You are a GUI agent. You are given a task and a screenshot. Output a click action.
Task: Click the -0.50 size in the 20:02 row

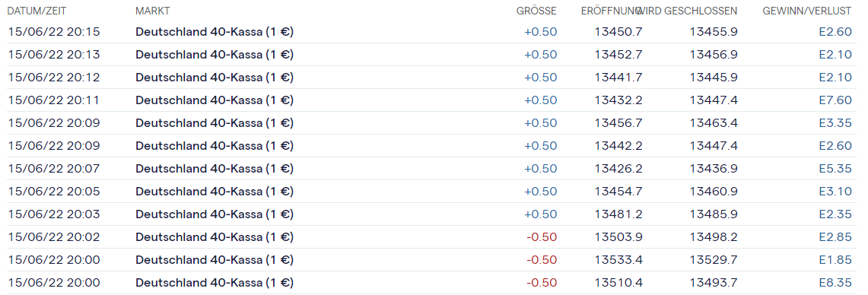tap(542, 237)
